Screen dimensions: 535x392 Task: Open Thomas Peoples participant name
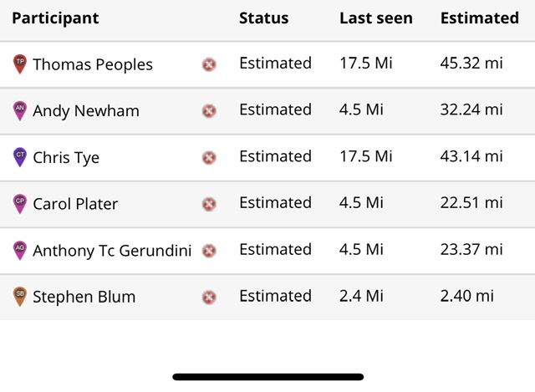93,64
